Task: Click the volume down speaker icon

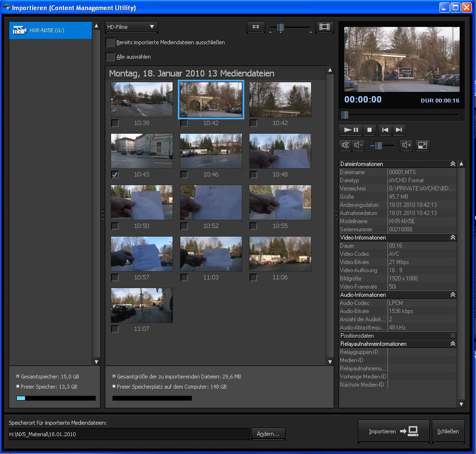Action: (x=358, y=145)
